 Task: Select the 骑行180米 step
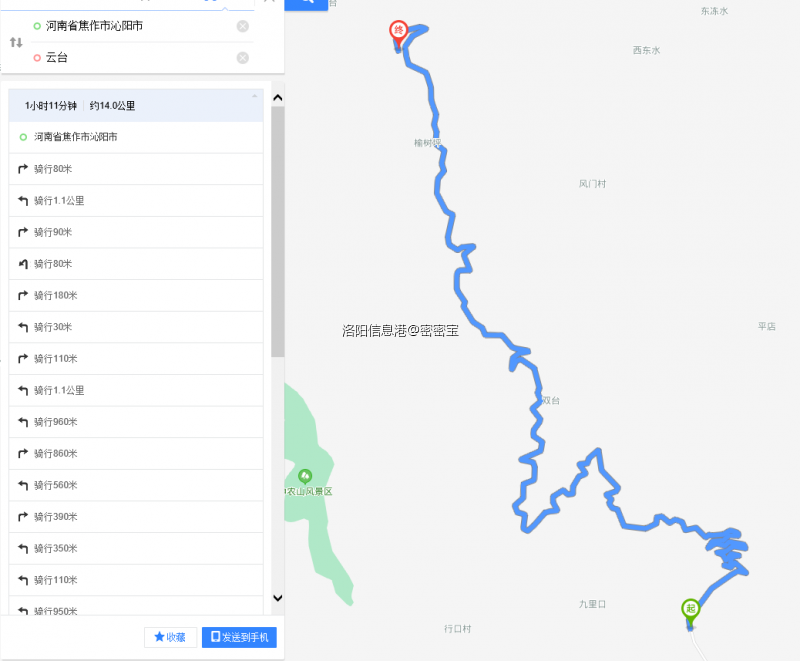[136, 295]
